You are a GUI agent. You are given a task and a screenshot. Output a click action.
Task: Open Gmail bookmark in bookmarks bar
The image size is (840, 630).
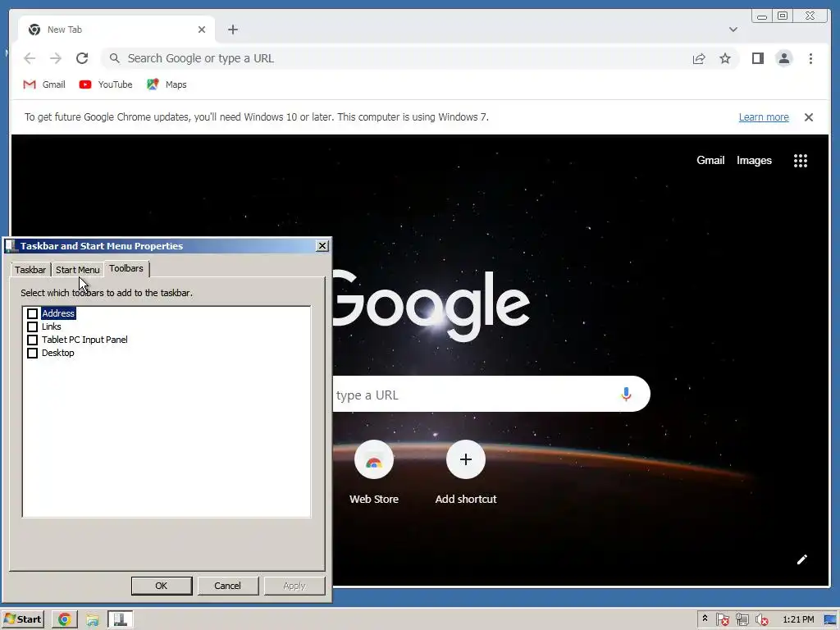click(x=44, y=84)
